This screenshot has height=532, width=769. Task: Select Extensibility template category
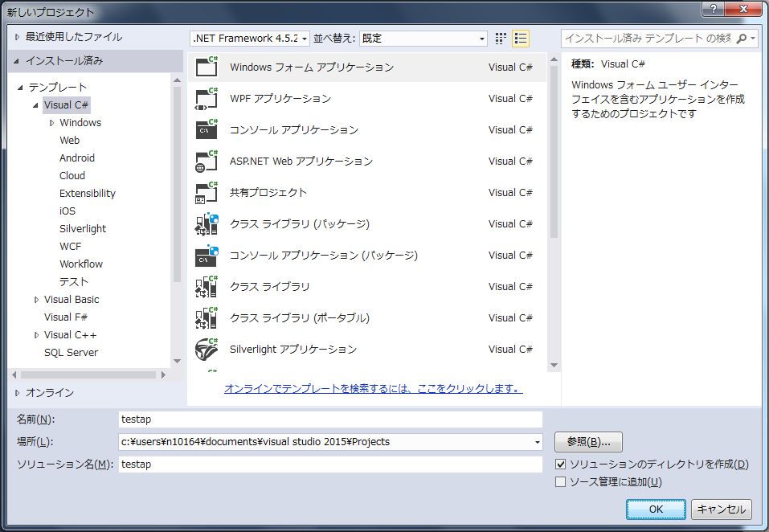pos(88,193)
